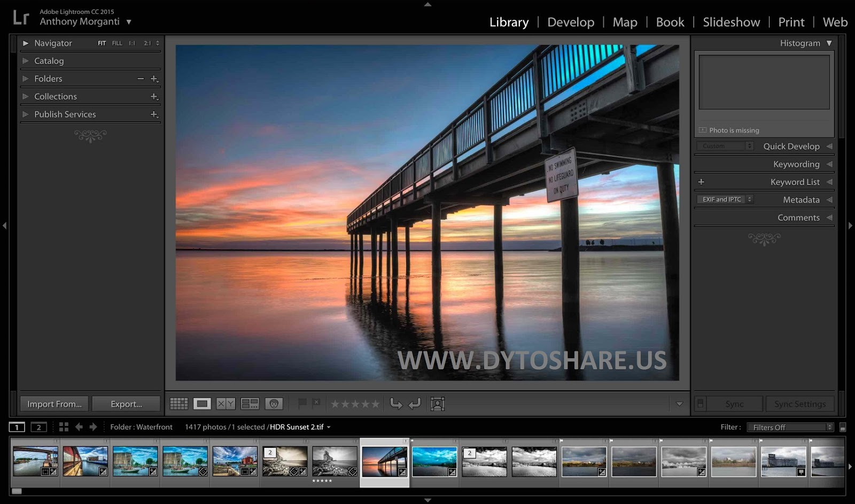Select Loupe view icon in toolbar

coord(202,404)
